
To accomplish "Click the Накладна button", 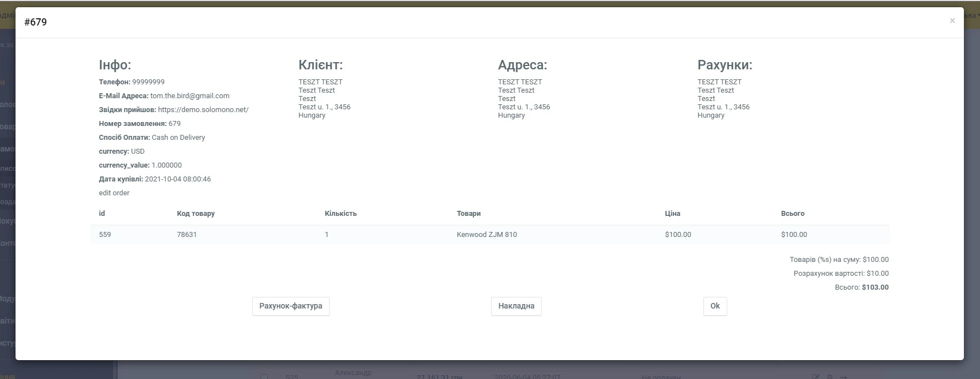I will click(x=516, y=306).
